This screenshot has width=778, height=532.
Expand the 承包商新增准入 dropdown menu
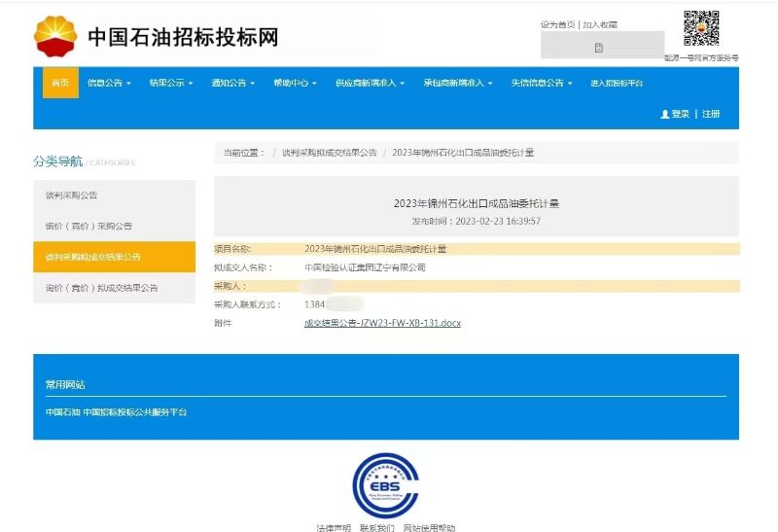pos(458,83)
